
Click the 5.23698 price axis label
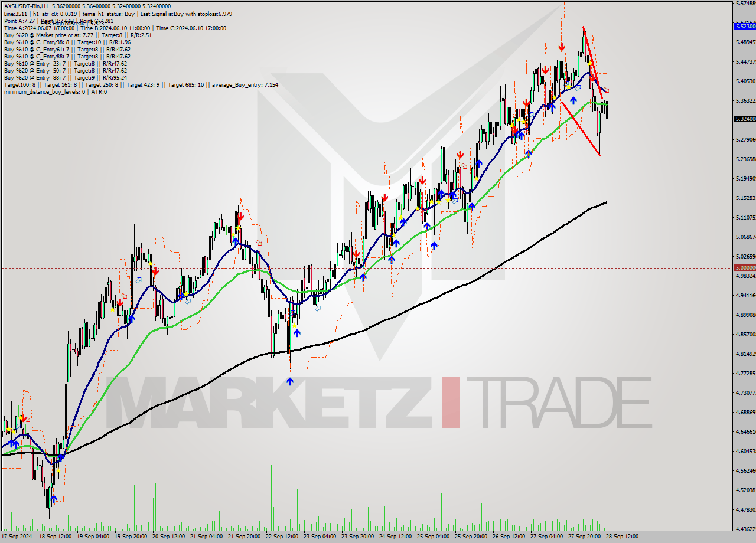click(x=745, y=159)
